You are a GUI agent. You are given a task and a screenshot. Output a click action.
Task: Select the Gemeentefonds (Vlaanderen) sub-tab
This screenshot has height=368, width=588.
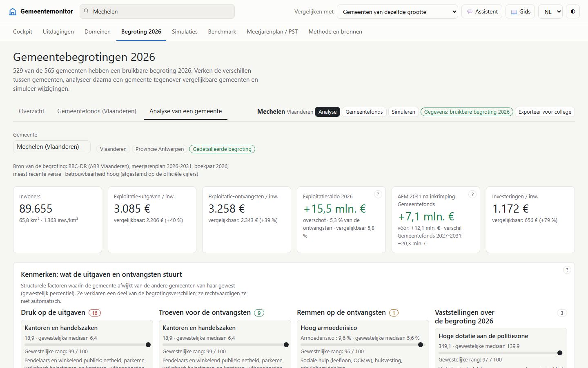(97, 111)
